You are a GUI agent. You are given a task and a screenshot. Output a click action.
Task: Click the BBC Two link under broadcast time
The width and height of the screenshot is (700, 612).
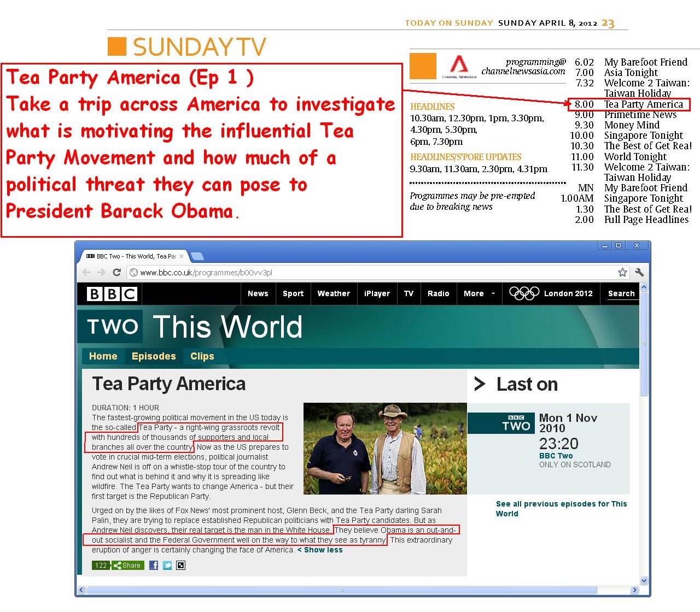click(556, 456)
